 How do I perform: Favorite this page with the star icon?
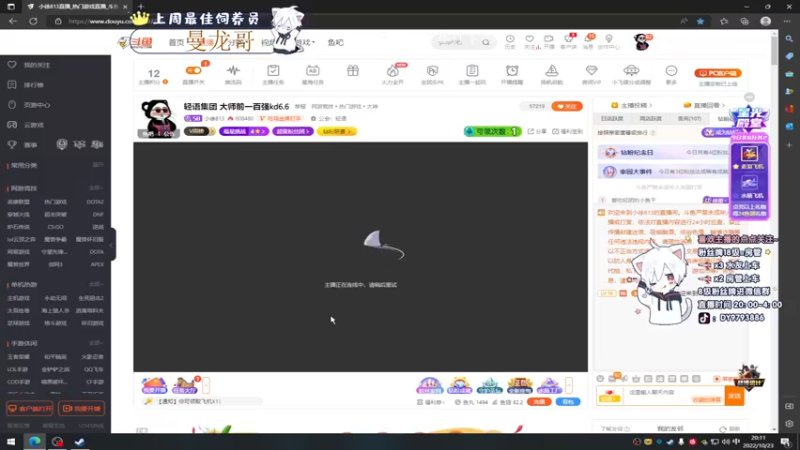tap(701, 21)
